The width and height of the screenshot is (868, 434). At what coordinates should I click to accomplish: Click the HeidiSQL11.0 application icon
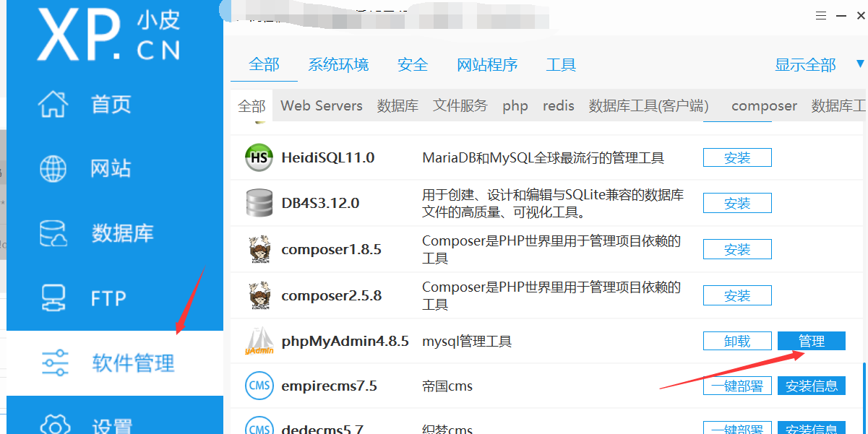(x=259, y=157)
